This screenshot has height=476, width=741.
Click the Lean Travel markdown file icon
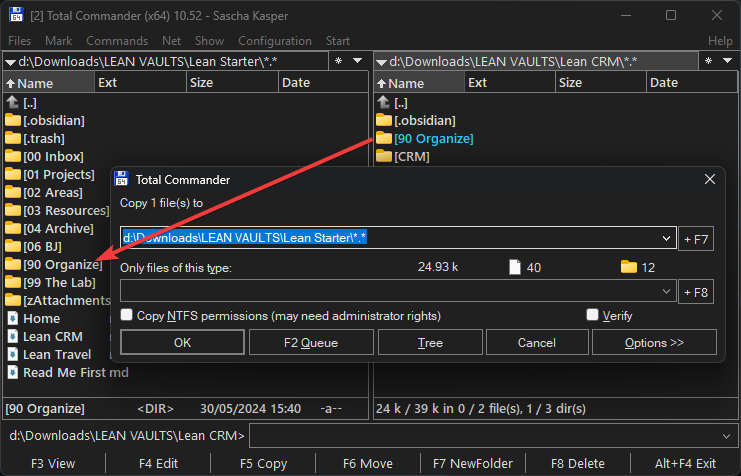[x=13, y=355]
